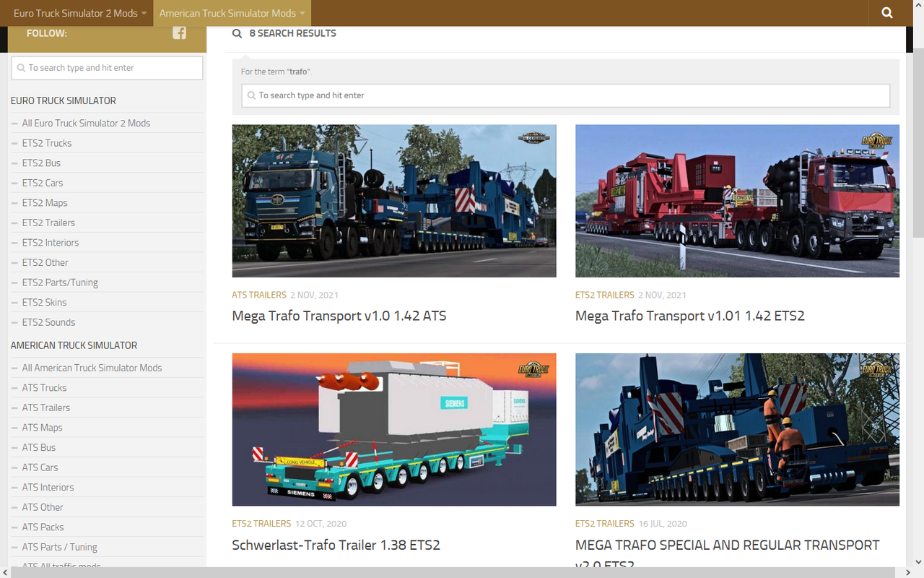Open the ETS2 Parts/Tuning category
The image size is (924, 578).
(x=61, y=282)
